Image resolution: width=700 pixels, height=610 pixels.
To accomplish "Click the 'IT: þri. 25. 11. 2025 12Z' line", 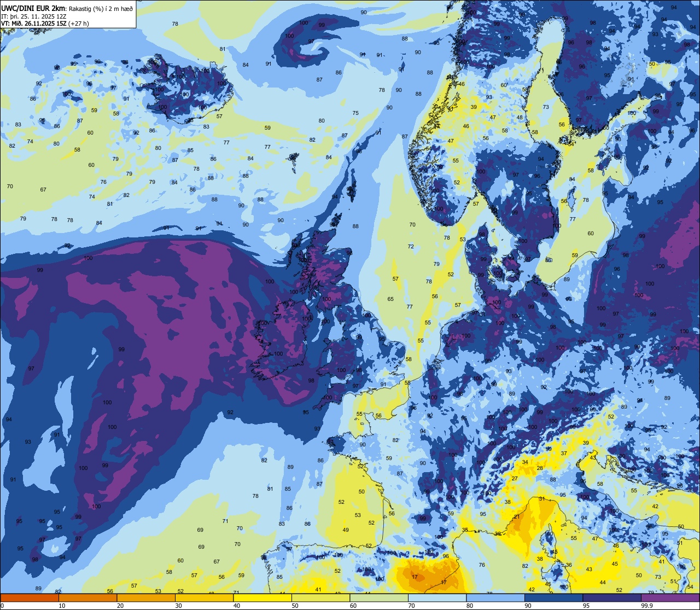I will click(34, 16).
